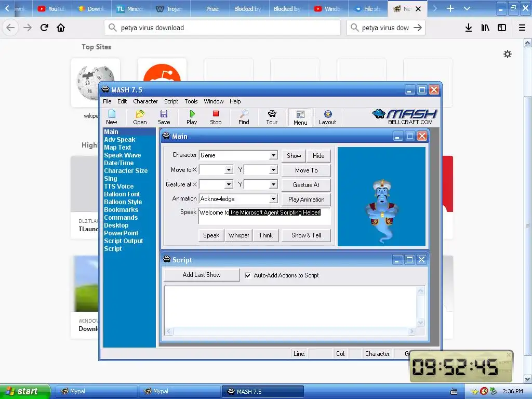532x399 pixels.
Task: Click the Show character button
Action: pyautogui.click(x=294, y=156)
